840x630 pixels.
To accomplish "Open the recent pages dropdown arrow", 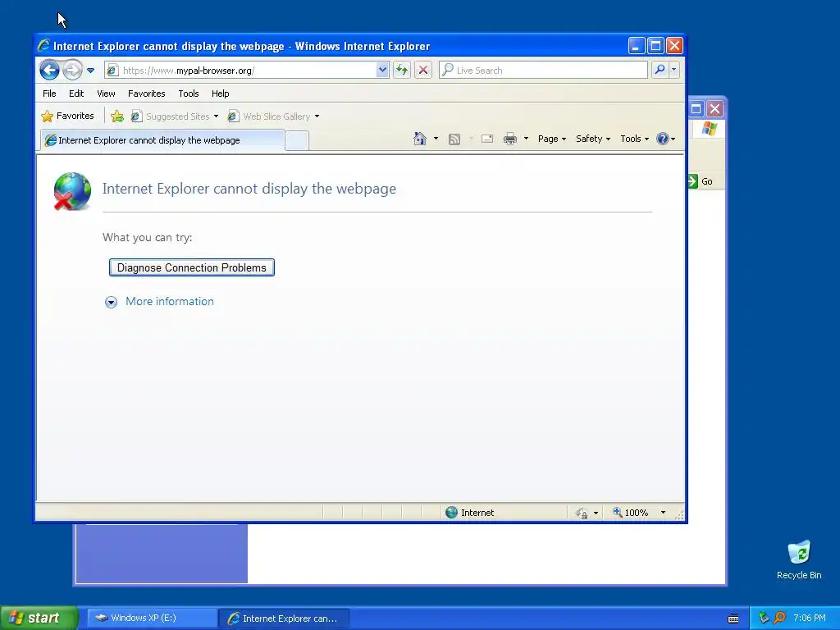I will pyautogui.click(x=90, y=71).
